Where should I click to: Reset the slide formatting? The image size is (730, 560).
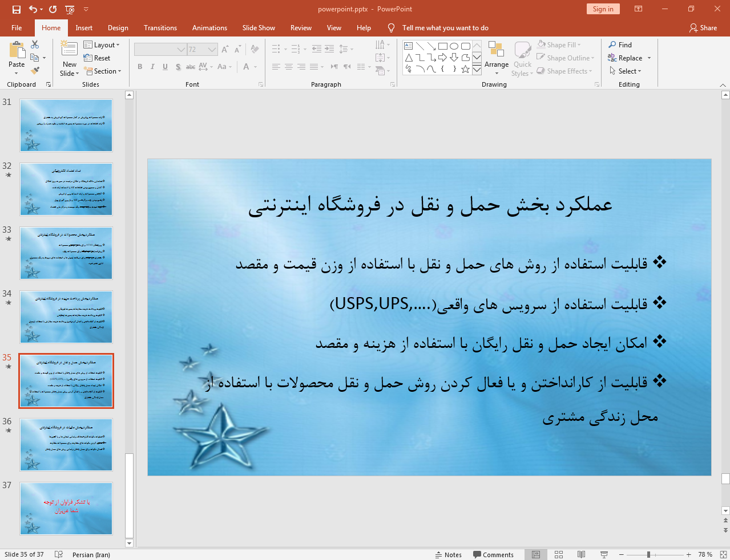(97, 58)
